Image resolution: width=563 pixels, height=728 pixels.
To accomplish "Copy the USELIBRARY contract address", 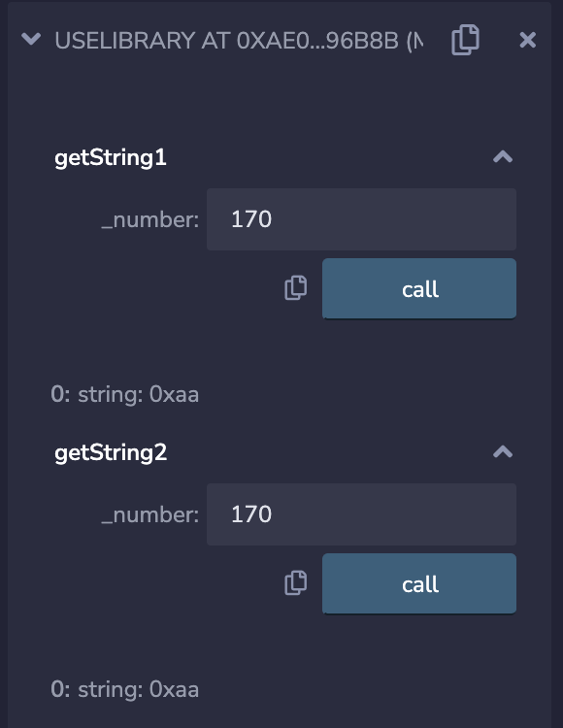I will (466, 40).
